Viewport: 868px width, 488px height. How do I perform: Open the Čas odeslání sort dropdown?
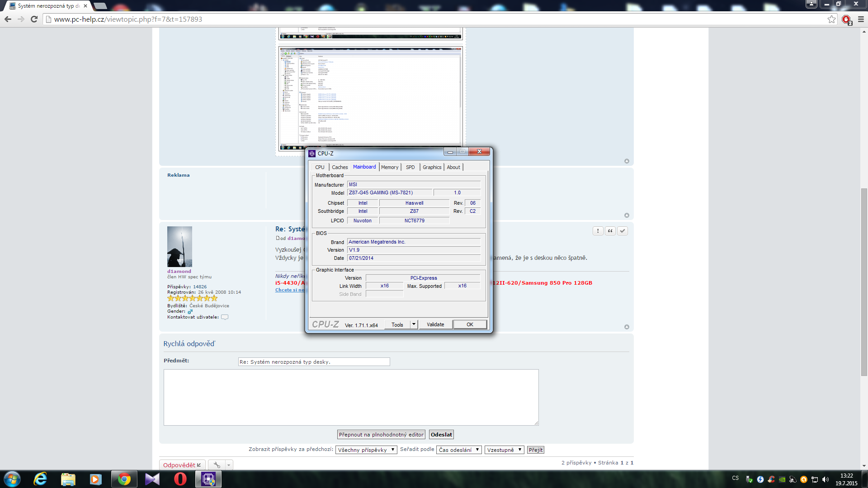point(458,450)
